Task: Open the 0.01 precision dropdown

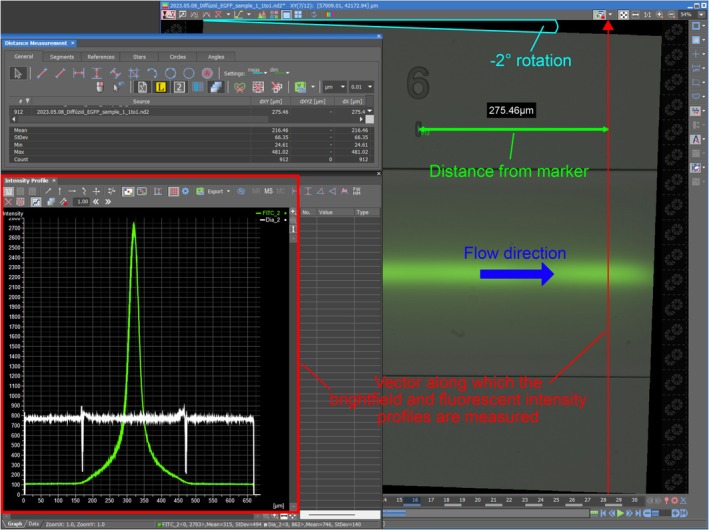Action: click(x=361, y=87)
